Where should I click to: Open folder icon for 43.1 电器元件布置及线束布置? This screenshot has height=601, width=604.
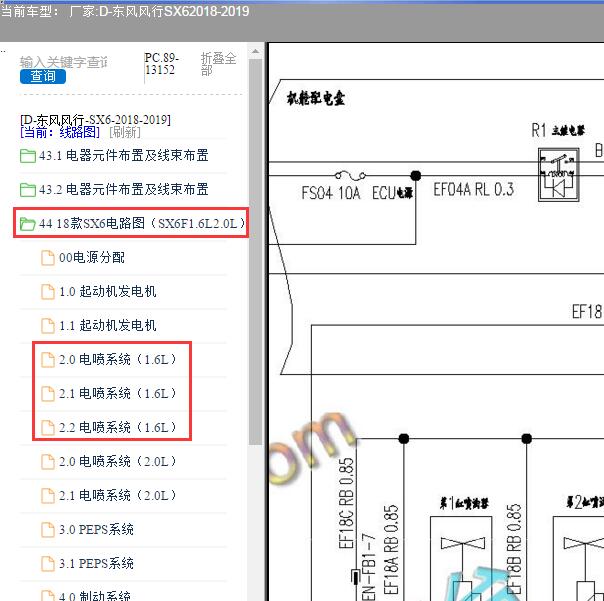(28, 156)
